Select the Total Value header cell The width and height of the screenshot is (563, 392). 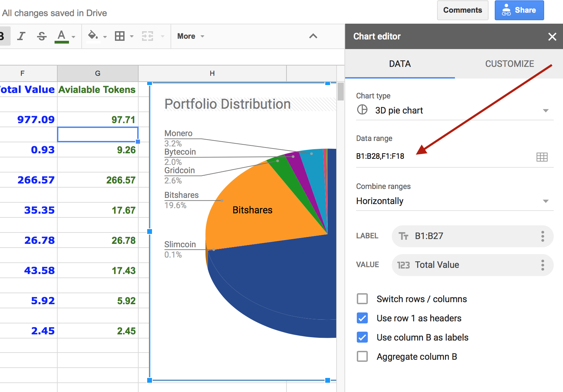tap(28, 90)
